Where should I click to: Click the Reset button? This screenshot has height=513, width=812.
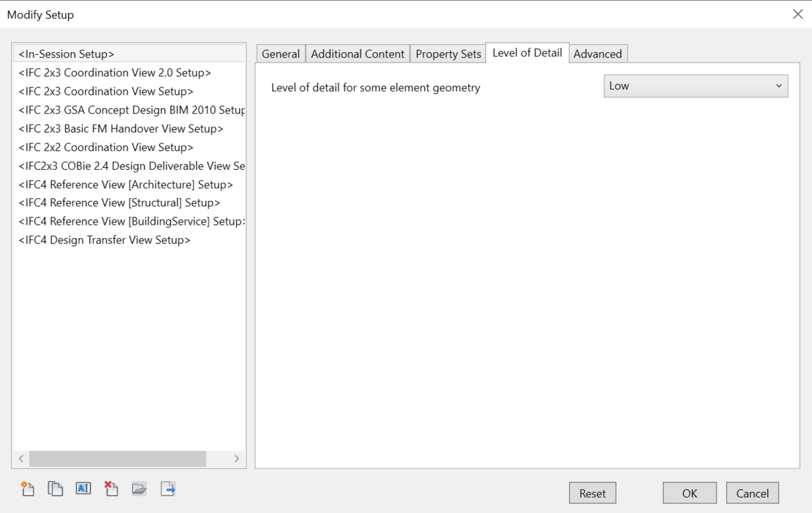coord(593,493)
